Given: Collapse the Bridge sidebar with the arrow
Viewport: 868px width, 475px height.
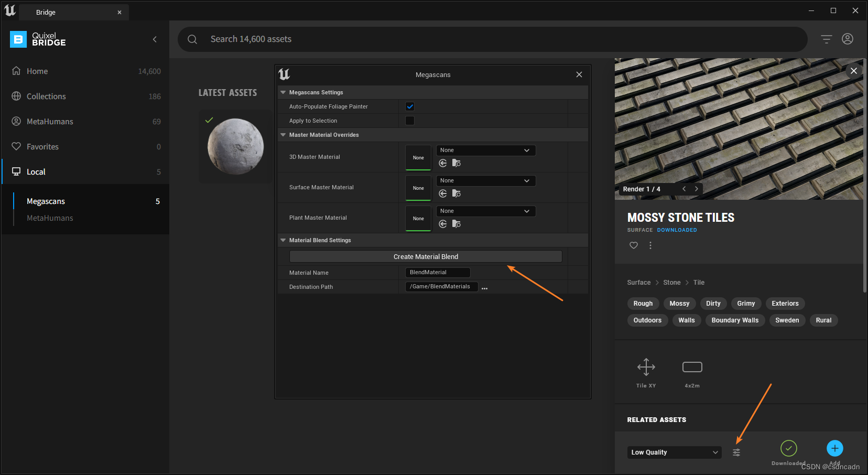Looking at the screenshot, I should point(155,39).
